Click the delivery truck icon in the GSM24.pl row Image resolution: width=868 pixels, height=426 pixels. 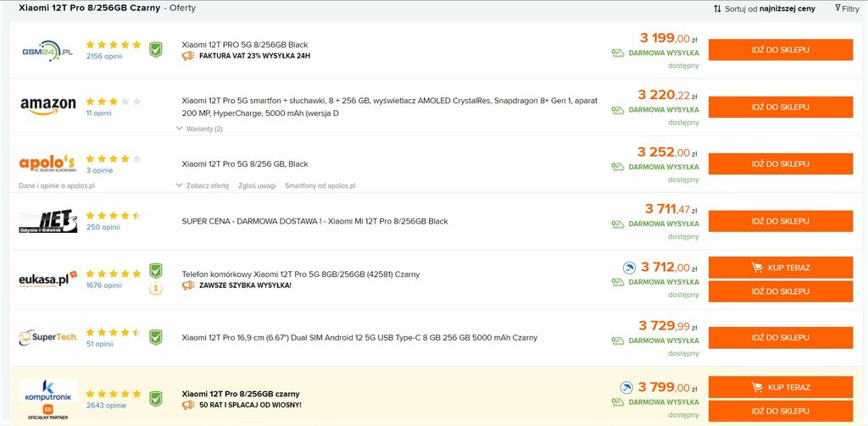pos(618,53)
